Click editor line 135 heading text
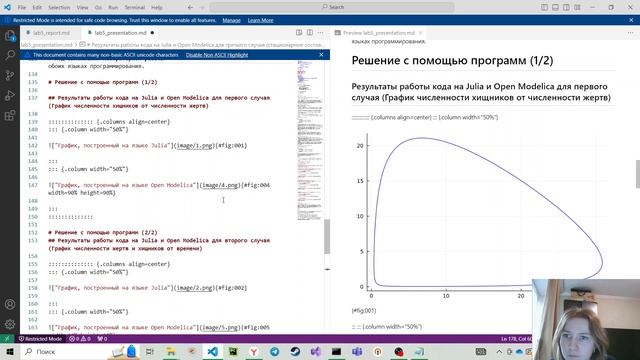Image resolution: width=640 pixels, height=360 pixels. point(102,82)
